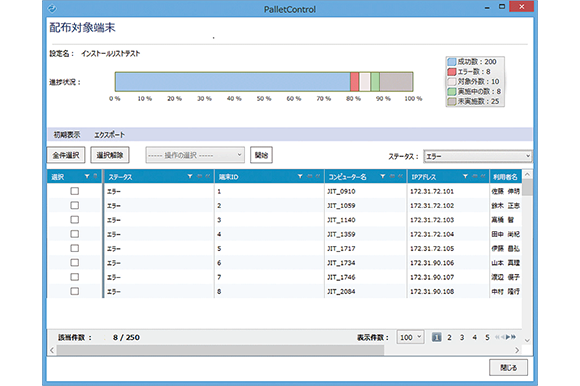Viewport: 580px width, 386px height.
Task: Click the filter funnel in 選択 column header
Action: (87, 176)
